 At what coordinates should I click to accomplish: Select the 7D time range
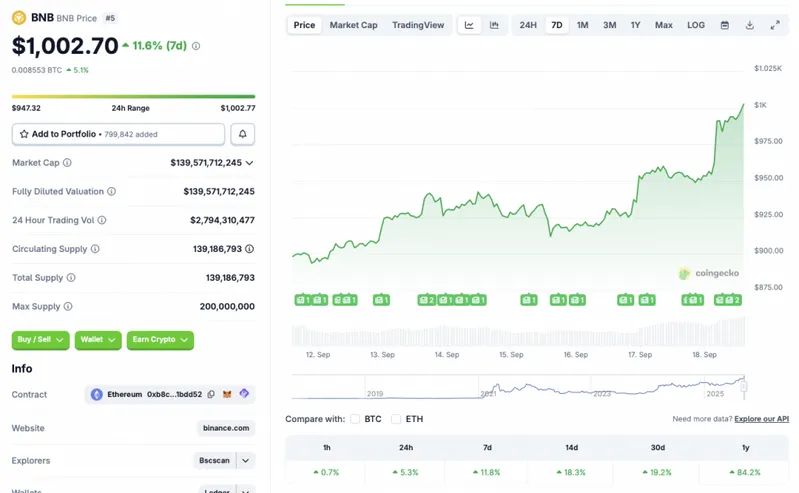pyautogui.click(x=557, y=25)
